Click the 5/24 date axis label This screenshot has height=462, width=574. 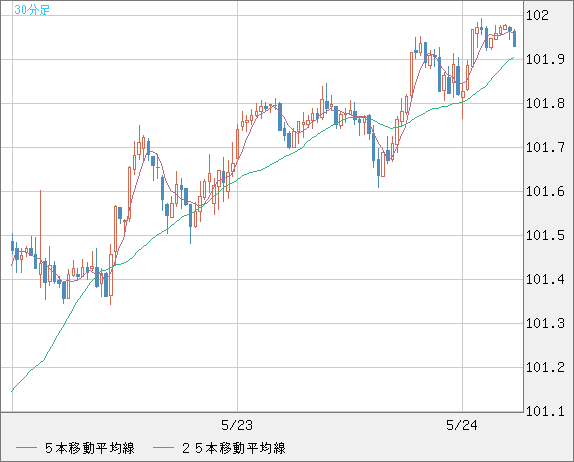462,425
